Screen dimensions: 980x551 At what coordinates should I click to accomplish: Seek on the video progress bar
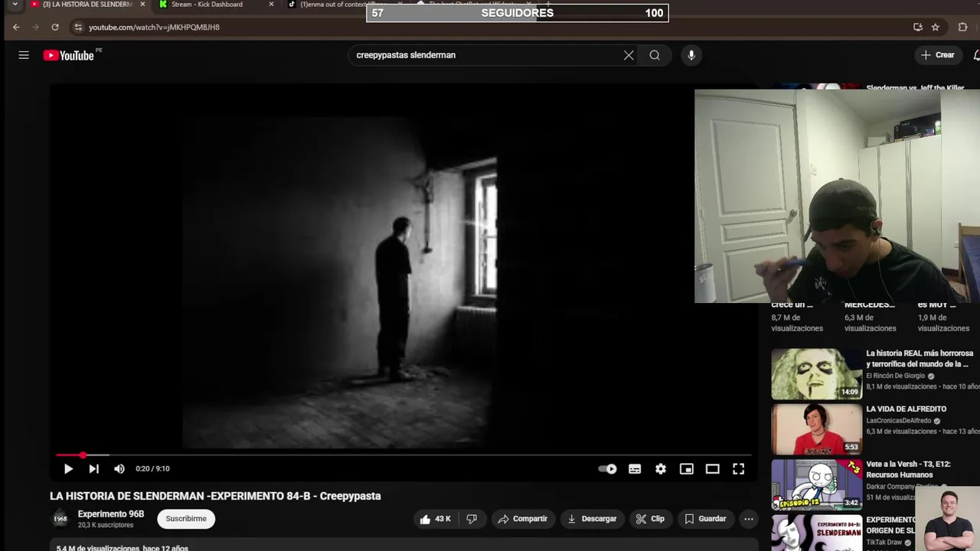[403, 455]
